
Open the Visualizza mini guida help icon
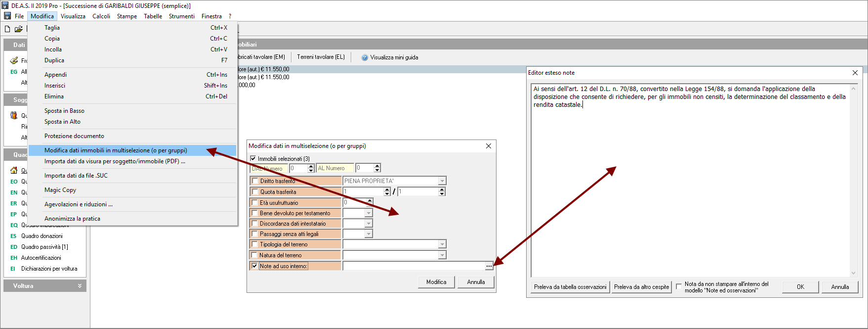pos(365,57)
